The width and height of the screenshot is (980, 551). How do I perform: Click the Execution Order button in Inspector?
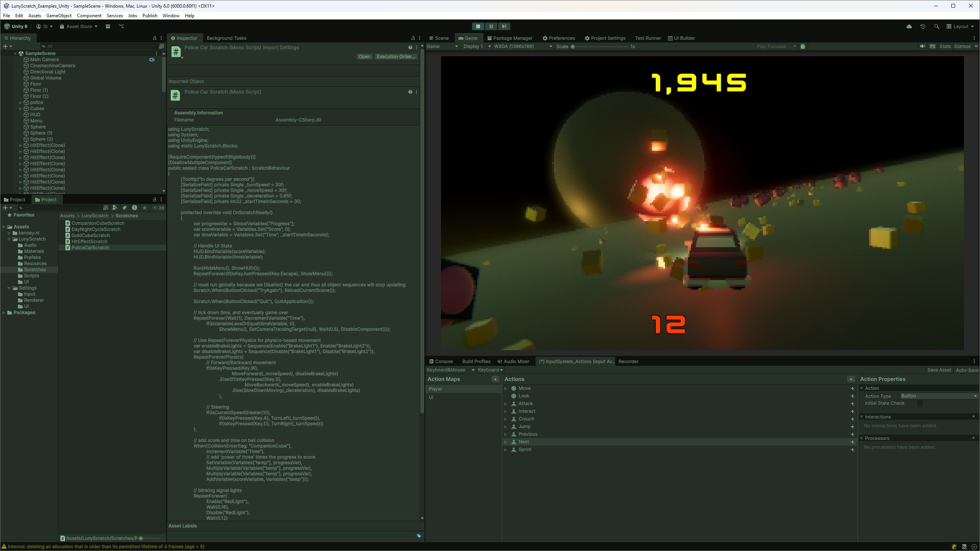pos(396,56)
